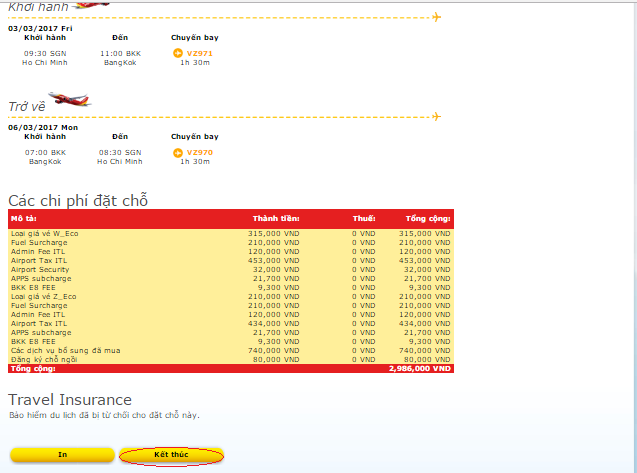This screenshot has width=637, height=473.
Task: Click orange arrow icon beside VZ970
Action: [x=178, y=152]
